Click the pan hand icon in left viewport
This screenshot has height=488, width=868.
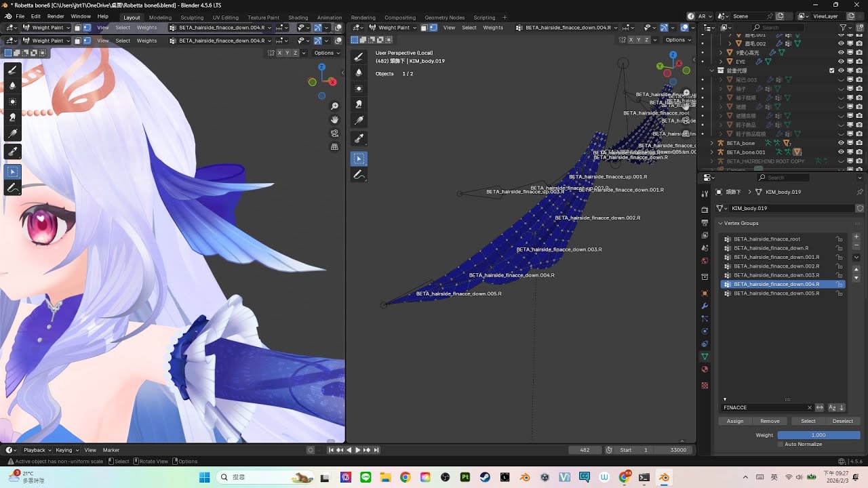pyautogui.click(x=335, y=120)
